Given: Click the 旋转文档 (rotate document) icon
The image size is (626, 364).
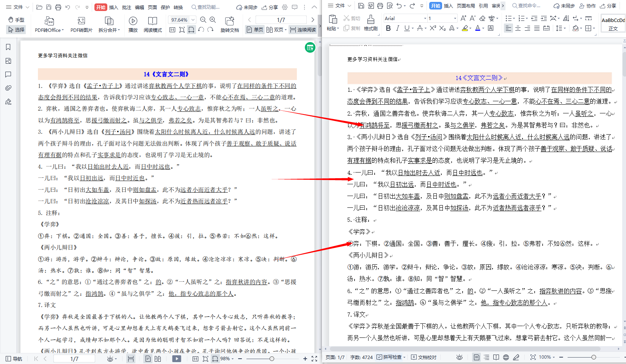Looking at the screenshot, I should click(229, 22).
